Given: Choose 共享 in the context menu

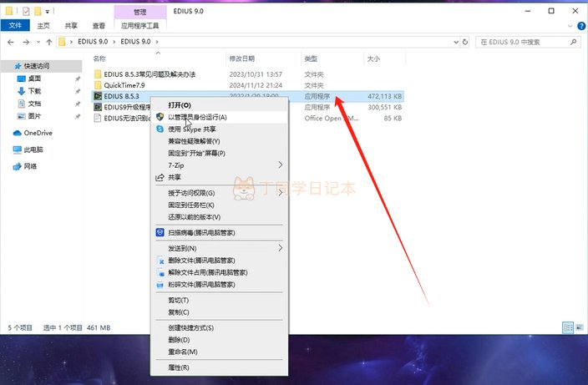Looking at the screenshot, I should (x=220, y=177).
